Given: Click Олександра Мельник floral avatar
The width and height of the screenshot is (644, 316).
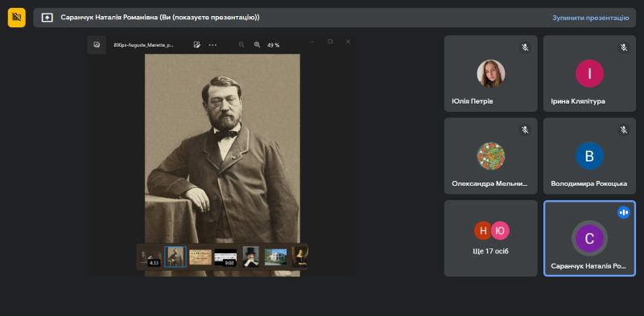Looking at the screenshot, I should coord(491,156).
